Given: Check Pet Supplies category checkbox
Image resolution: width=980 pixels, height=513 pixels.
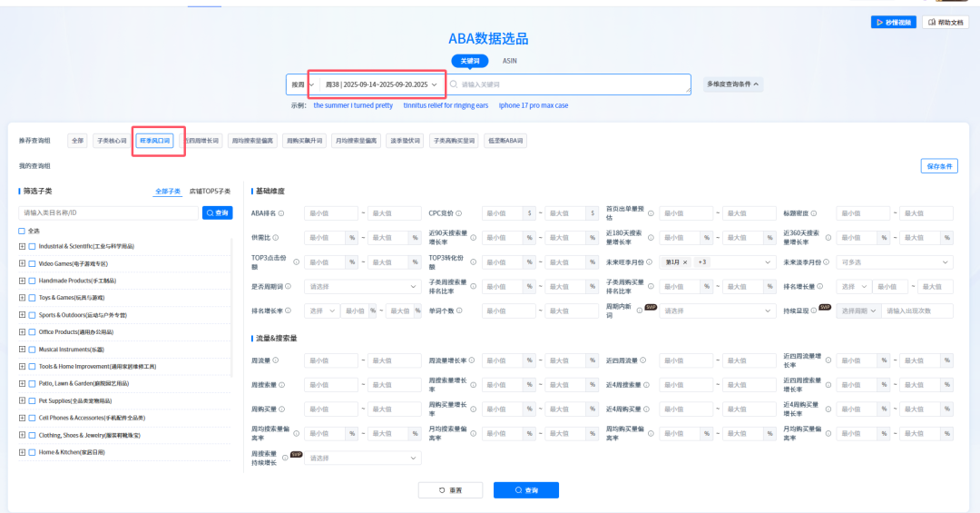Looking at the screenshot, I should [x=32, y=401].
